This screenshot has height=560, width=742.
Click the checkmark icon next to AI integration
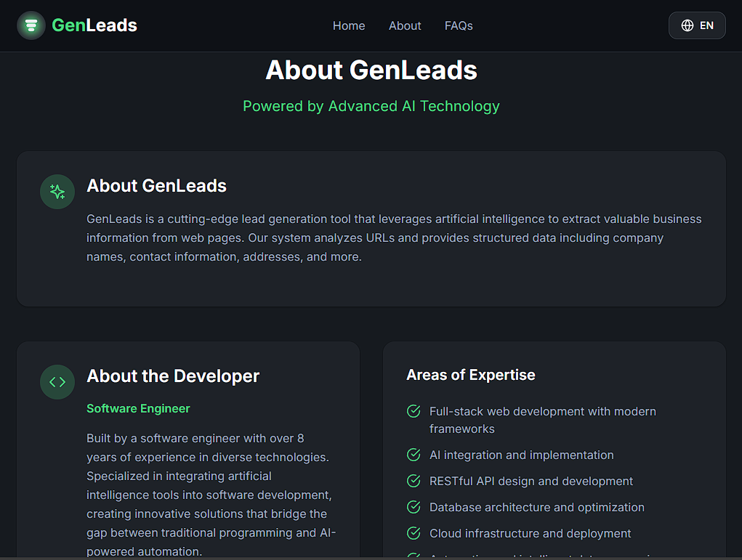pos(414,455)
